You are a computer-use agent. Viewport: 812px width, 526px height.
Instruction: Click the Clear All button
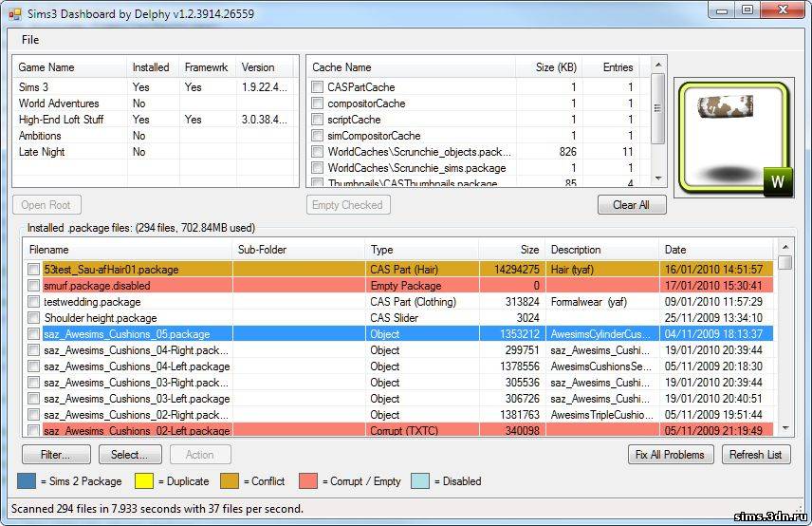[632, 205]
